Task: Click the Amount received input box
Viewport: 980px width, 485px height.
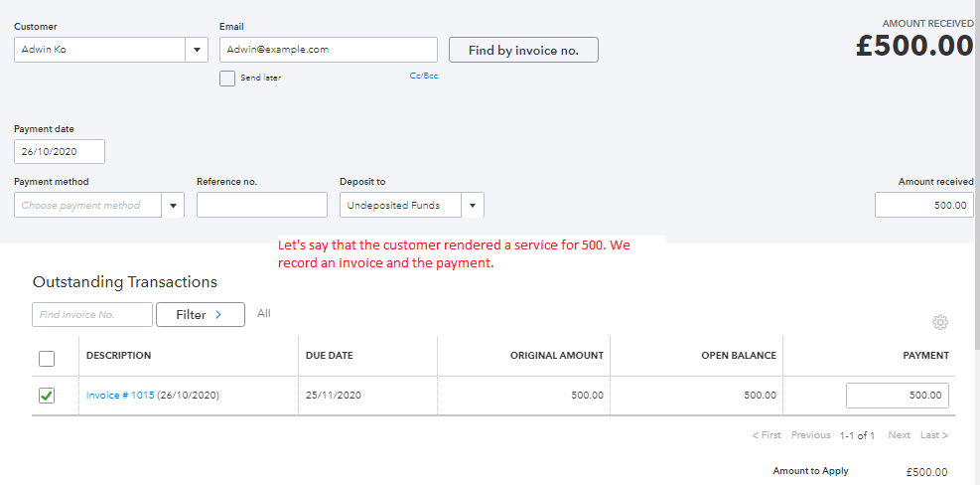Action: [923, 206]
